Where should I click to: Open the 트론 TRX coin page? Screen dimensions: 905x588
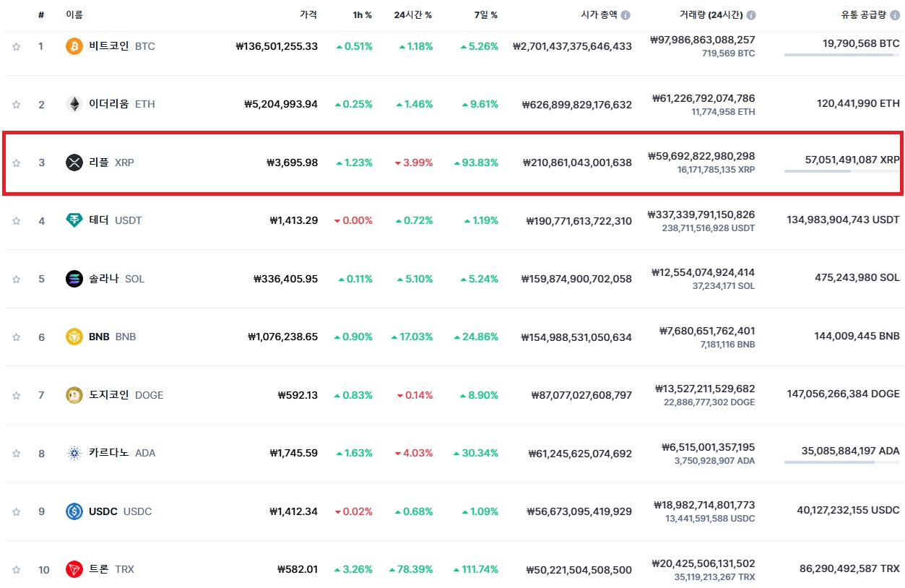(x=111, y=569)
